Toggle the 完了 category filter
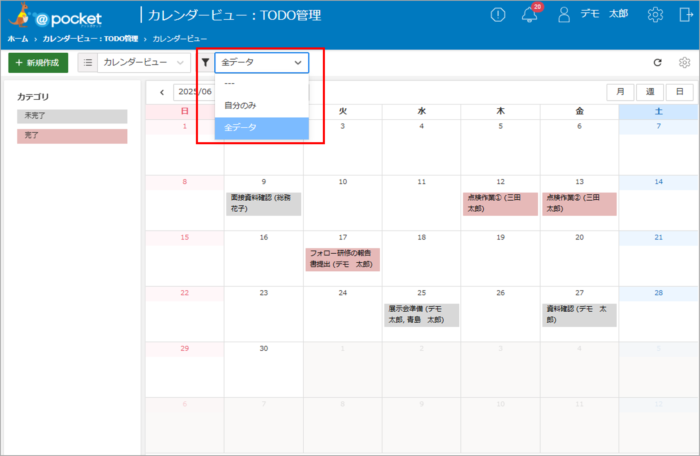Screen dimensions: 700x456 (x=72, y=135)
